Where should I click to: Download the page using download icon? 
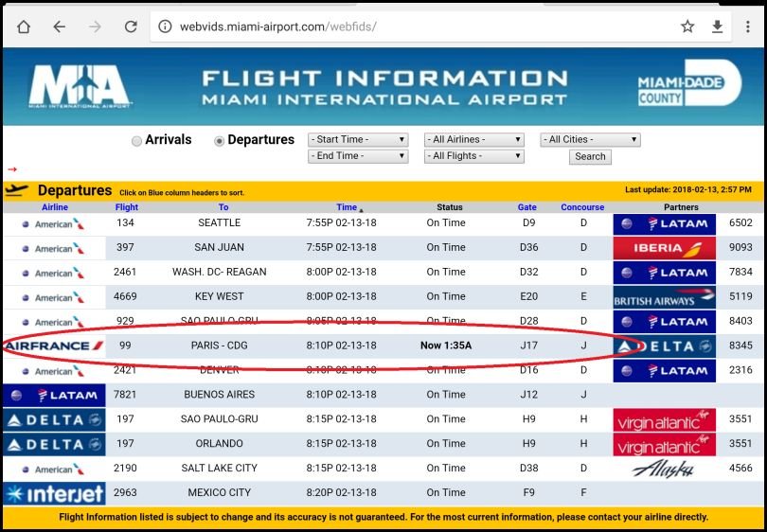[717, 27]
